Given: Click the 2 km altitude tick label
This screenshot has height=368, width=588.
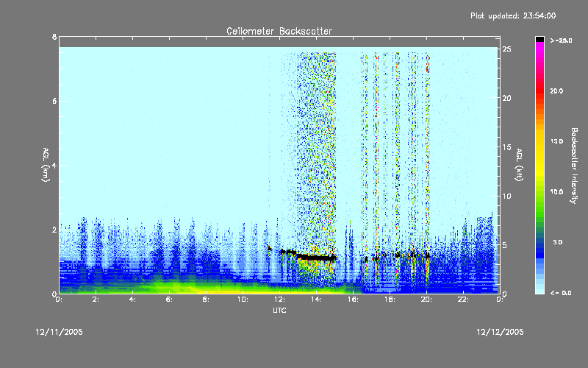Looking at the screenshot, I should 54,230.
